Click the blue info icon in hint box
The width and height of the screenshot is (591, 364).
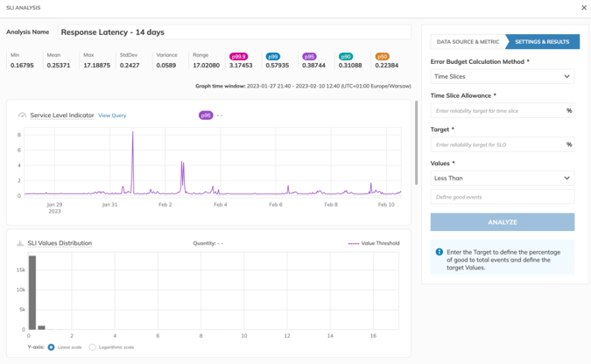[x=440, y=252]
